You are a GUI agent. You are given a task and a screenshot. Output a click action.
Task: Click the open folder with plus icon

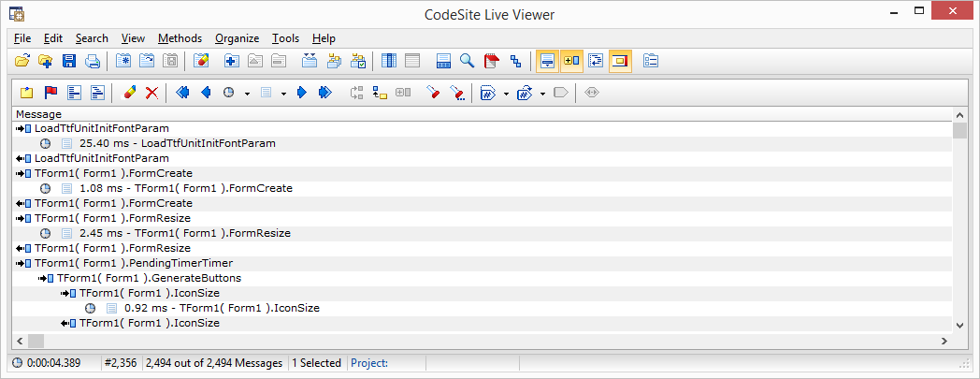[45, 61]
